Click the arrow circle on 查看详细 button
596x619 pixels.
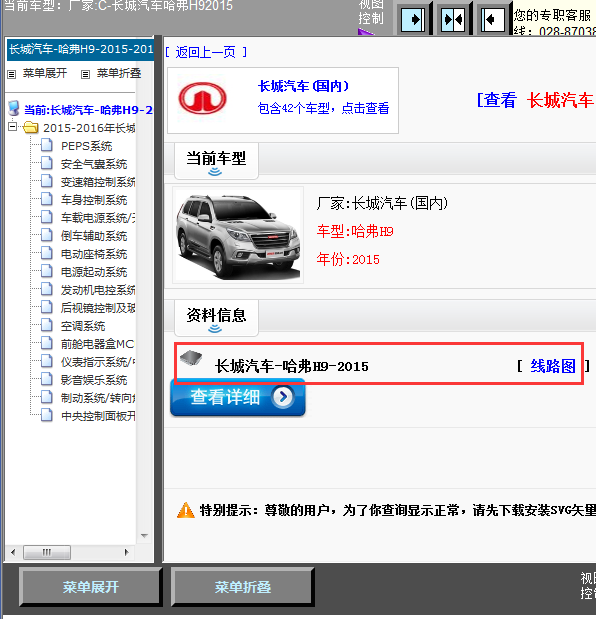click(x=283, y=397)
